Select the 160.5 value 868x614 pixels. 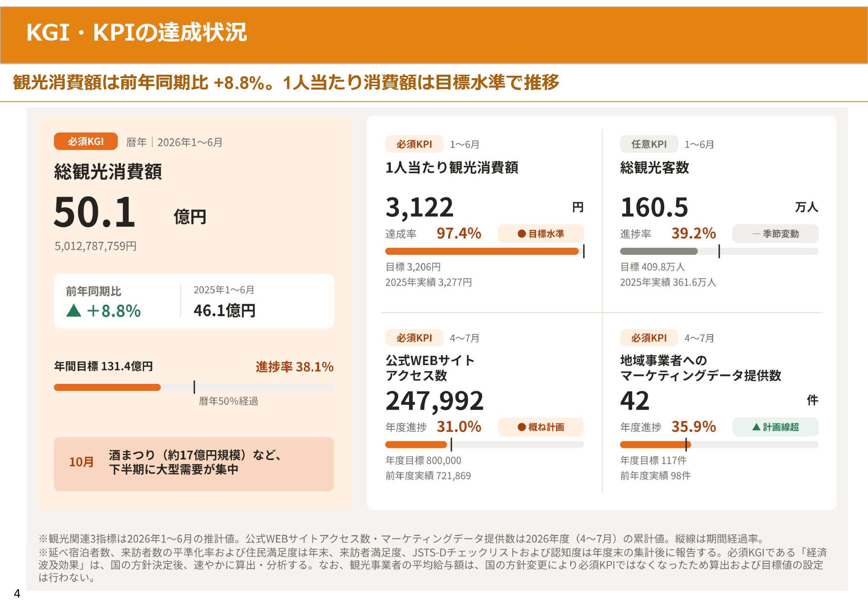point(654,207)
